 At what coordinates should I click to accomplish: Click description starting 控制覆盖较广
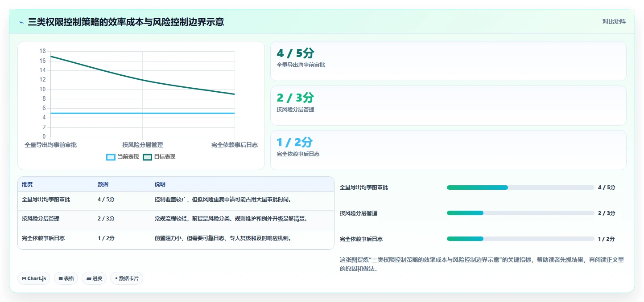click(223, 200)
